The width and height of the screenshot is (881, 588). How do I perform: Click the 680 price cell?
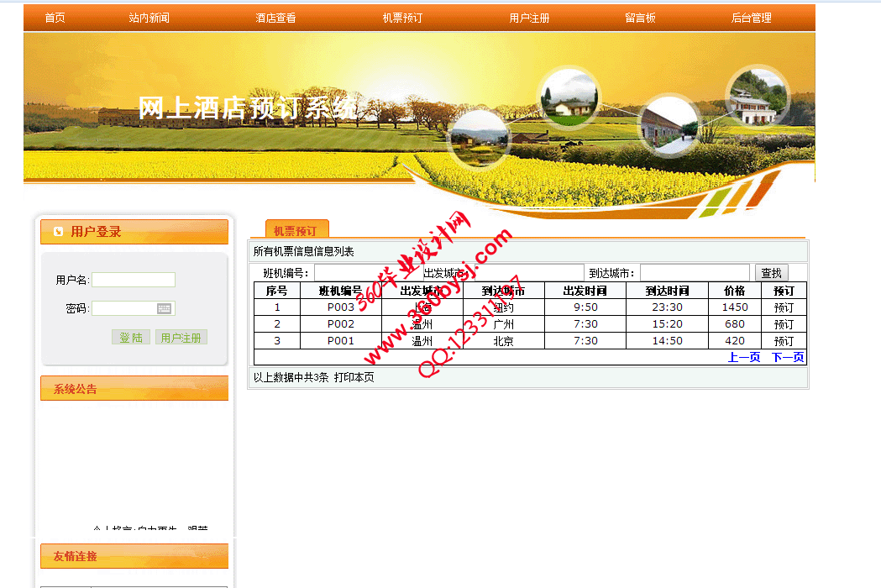[734, 324]
